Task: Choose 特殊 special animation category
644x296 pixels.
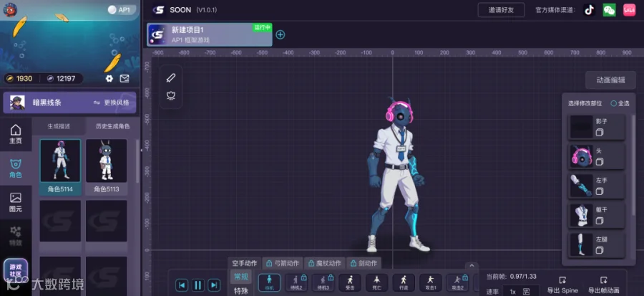Action: pos(241,291)
